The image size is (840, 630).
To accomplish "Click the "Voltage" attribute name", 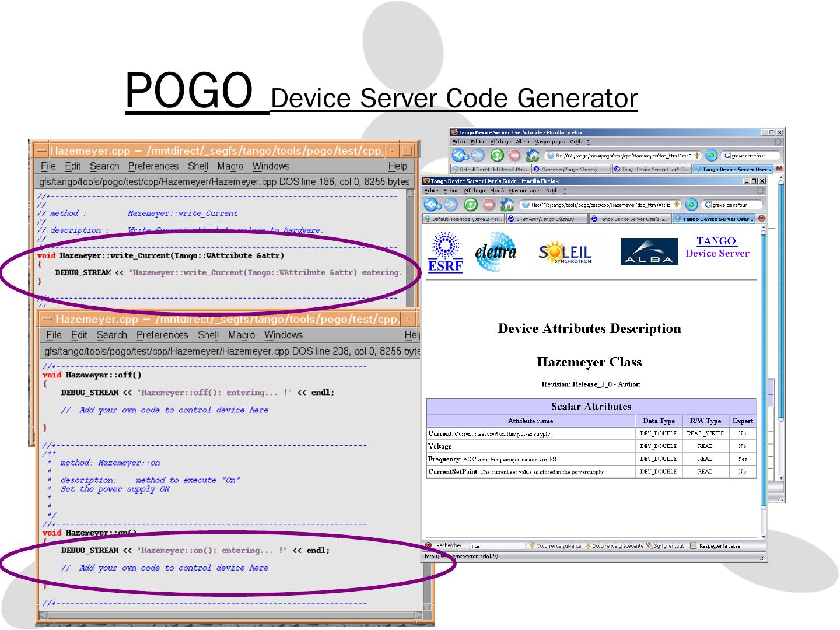I will [x=440, y=446].
